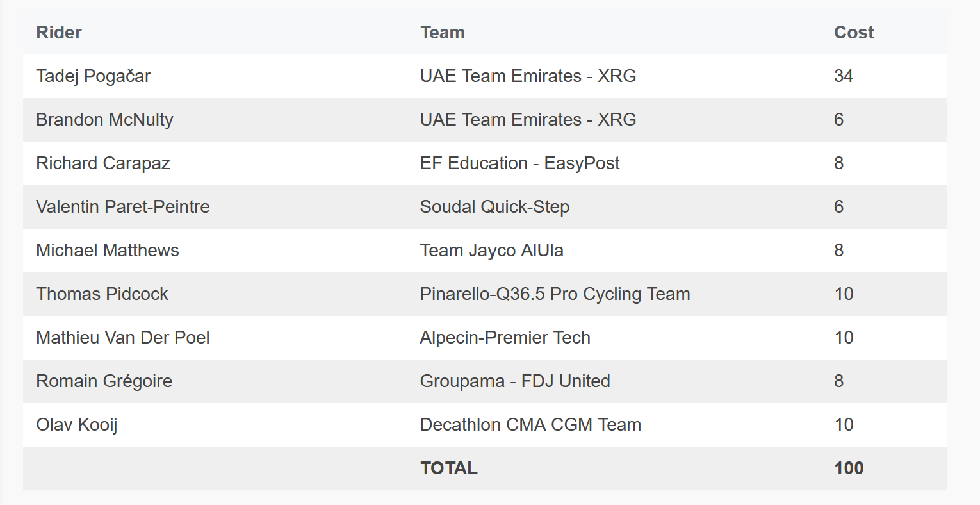Click Team Jayco AlUla cell
Image resolution: width=980 pixels, height=505 pixels.
492,251
